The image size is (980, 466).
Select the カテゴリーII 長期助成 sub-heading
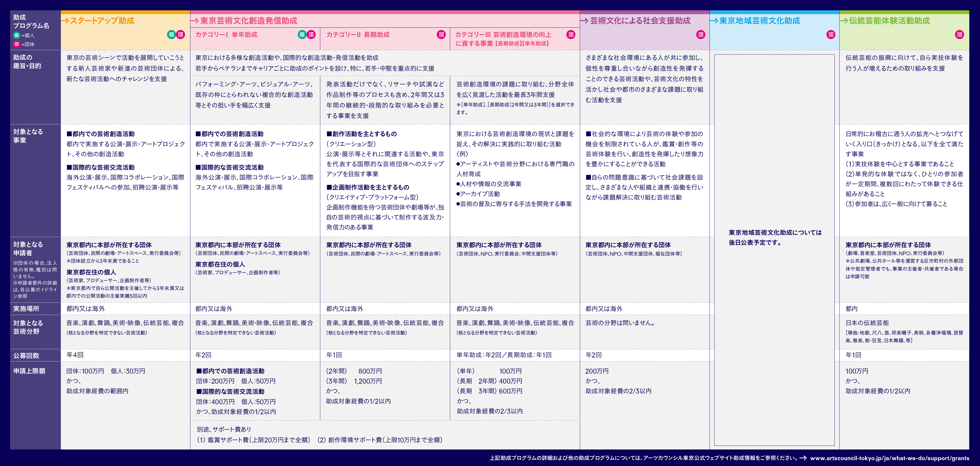358,35
